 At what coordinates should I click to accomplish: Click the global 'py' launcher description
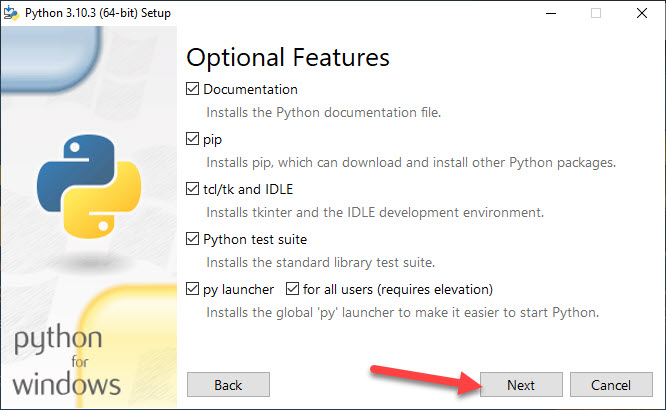click(402, 312)
